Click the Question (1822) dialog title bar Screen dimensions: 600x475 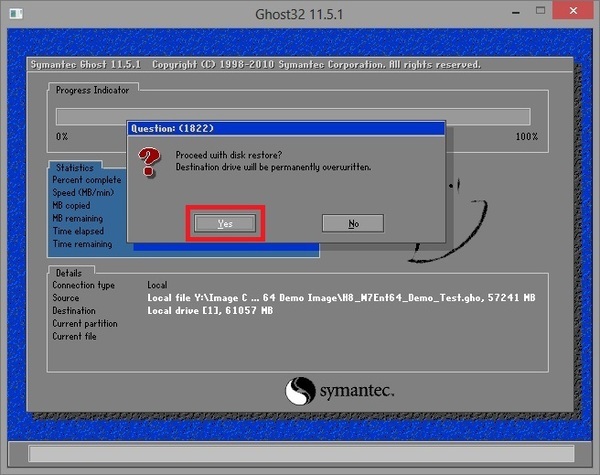[x=285, y=128]
